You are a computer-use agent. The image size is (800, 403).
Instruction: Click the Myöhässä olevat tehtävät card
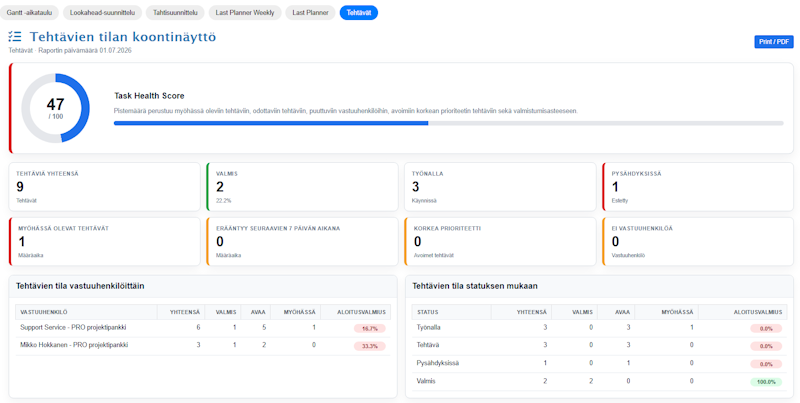105,241
